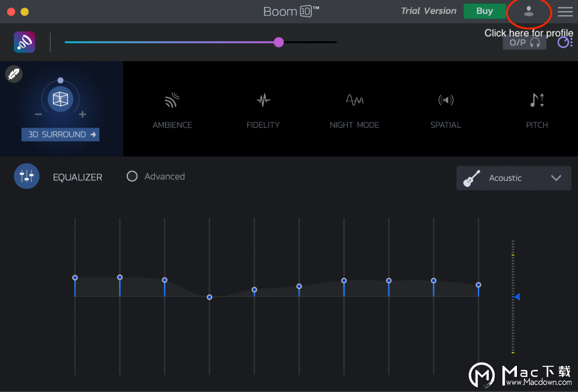Click the seventh equalizer band handle
This screenshot has width=578, height=392.
344,281
